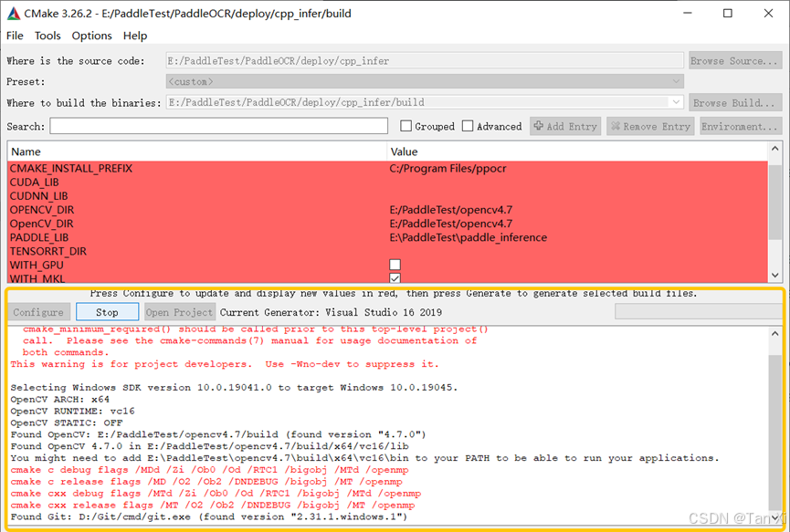
Task: Select the CMAKE_INSTALL_PREFIX row
Action: 387,168
